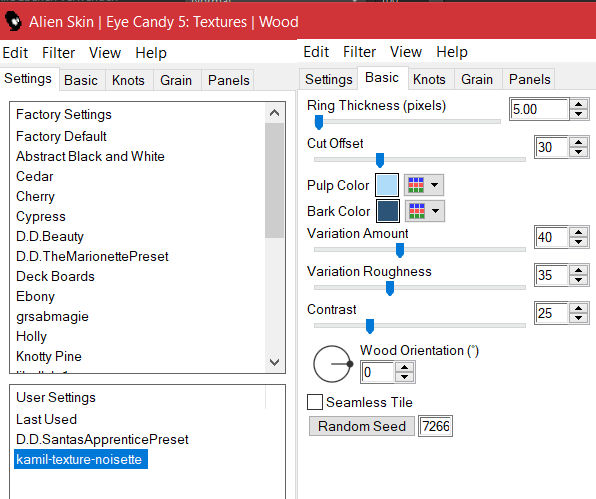Image resolution: width=596 pixels, height=499 pixels.
Task: Open the left Help menu
Action: coord(151,52)
